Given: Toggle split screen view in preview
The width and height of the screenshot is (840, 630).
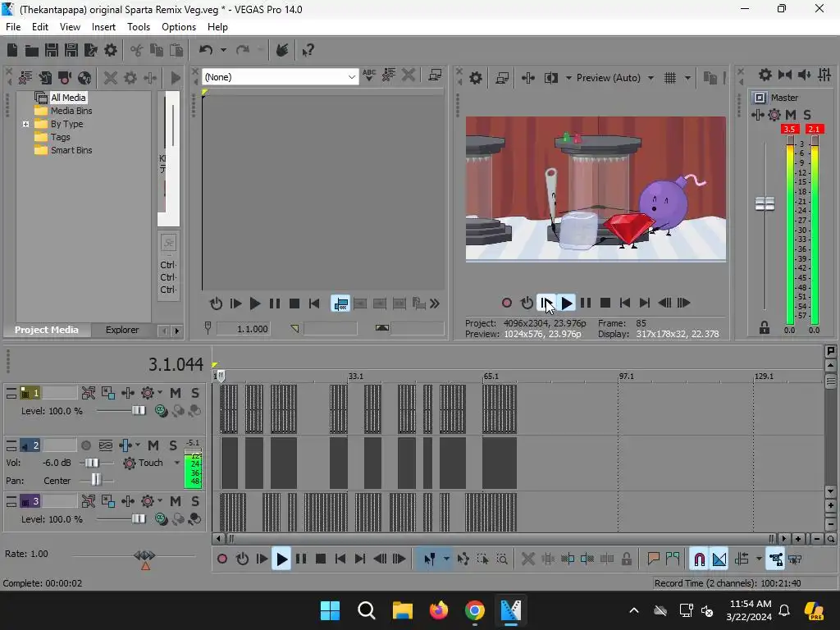Looking at the screenshot, I should point(551,78).
